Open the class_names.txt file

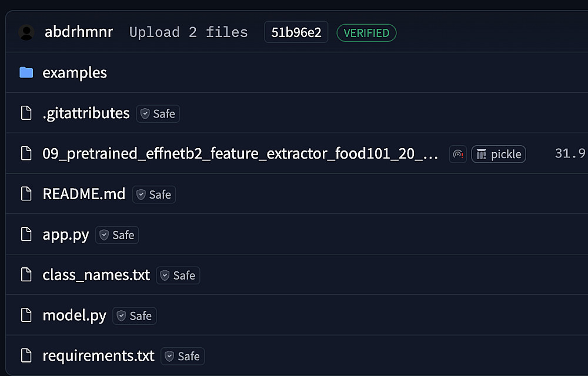click(x=96, y=275)
